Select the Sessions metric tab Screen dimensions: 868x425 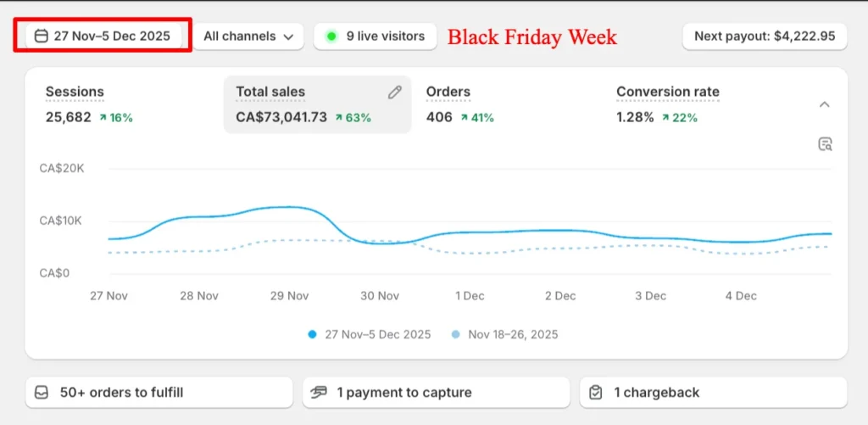127,104
